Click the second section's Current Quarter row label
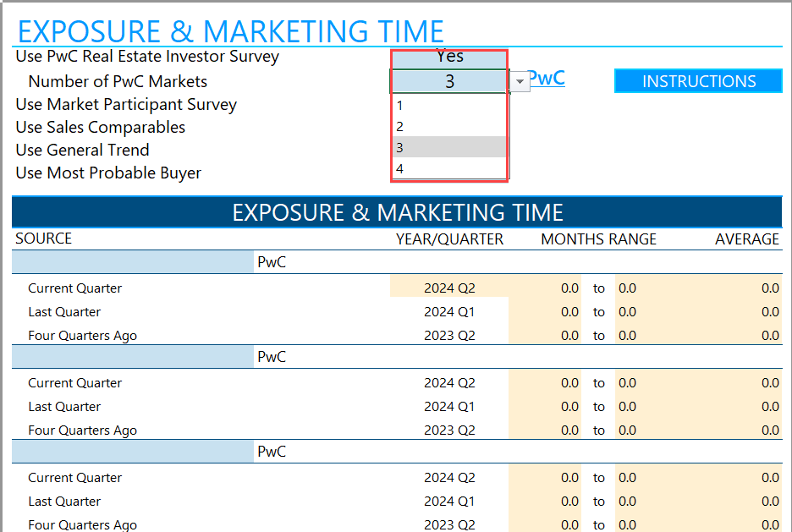The width and height of the screenshot is (792, 532). 74,383
